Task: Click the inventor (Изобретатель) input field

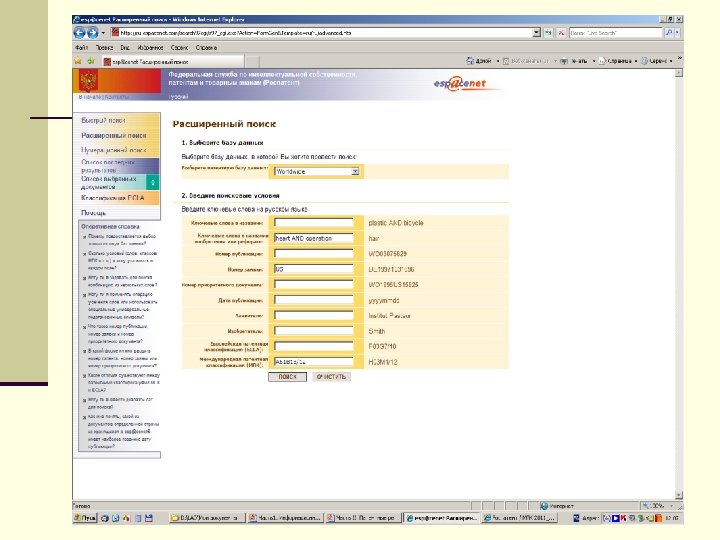Action: (314, 331)
